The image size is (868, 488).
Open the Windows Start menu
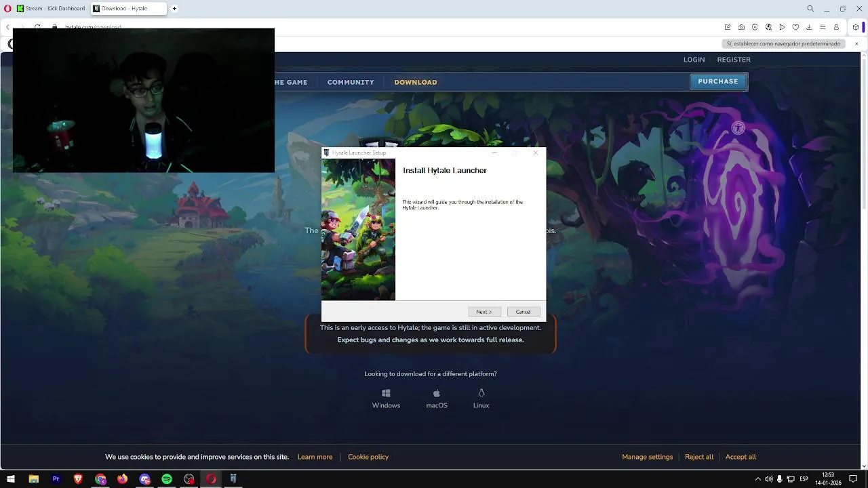tap(11, 479)
